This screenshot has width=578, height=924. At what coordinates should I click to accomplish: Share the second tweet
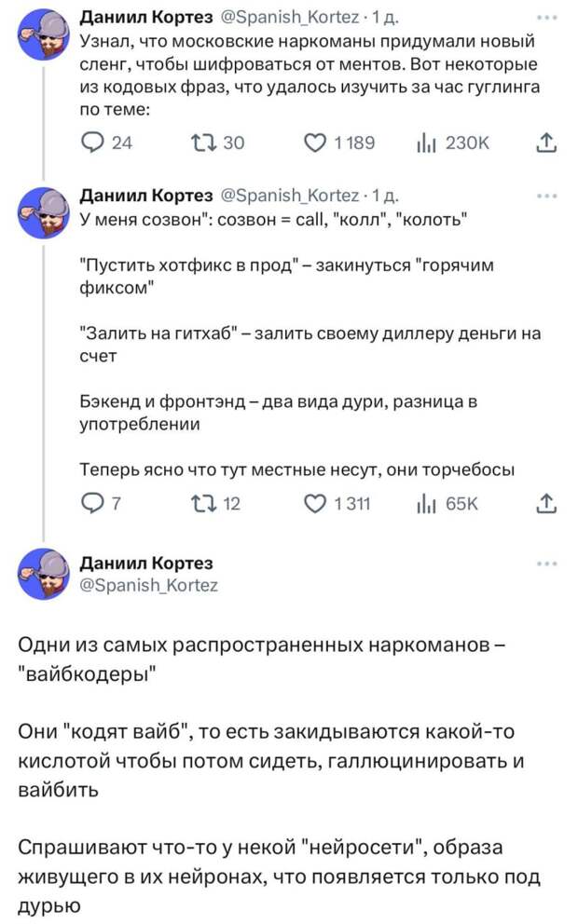[547, 504]
